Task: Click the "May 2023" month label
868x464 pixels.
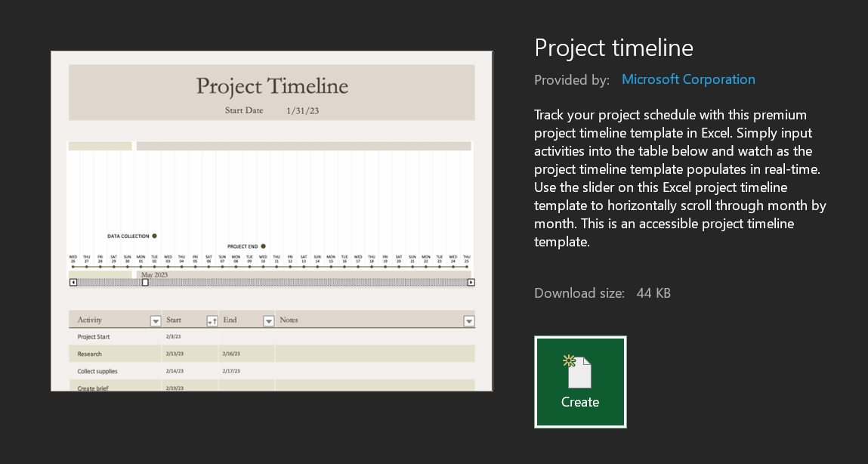Action: [154, 274]
